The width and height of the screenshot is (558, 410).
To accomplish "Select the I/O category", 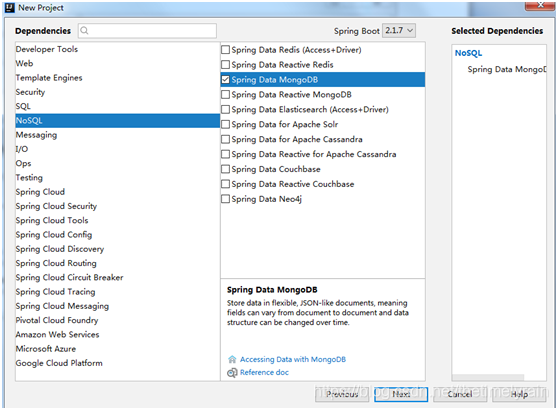I will pyautogui.click(x=117, y=149).
